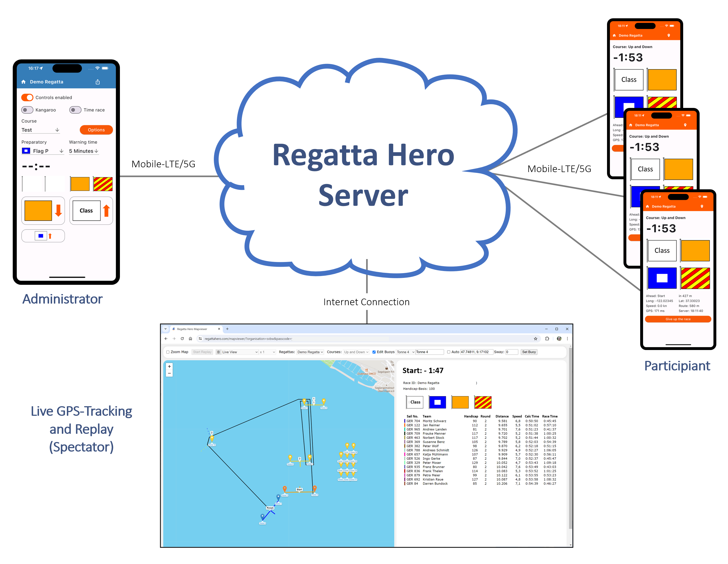728x564 pixels.
Task: Click the browser reload icon
Action: pos(182,338)
